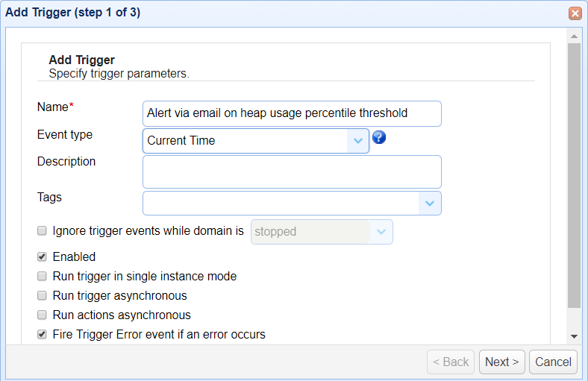Close the Add Trigger dialog with X

pos(575,13)
